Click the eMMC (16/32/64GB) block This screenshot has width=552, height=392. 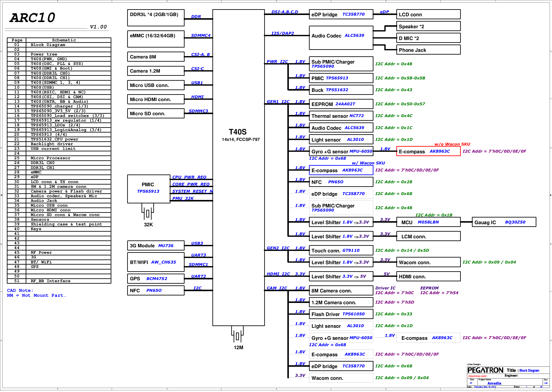pos(156,39)
